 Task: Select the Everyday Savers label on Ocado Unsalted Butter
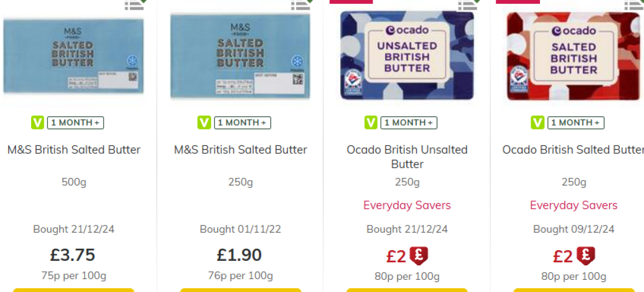(407, 205)
